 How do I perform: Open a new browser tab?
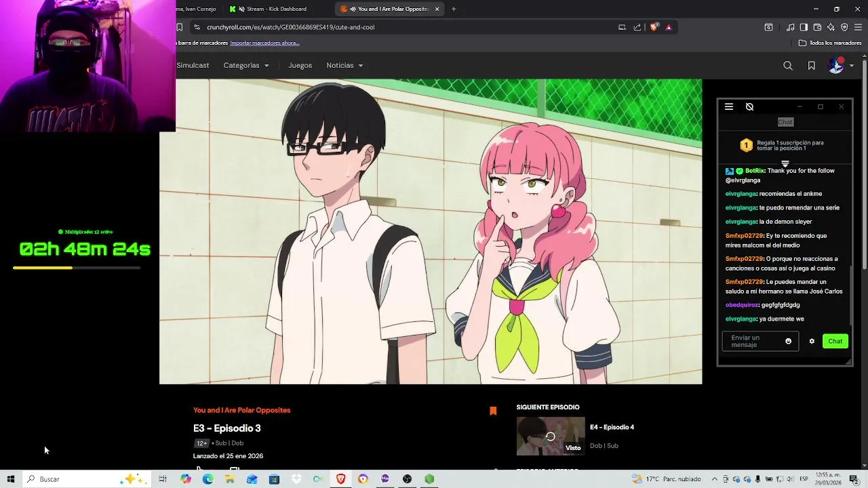pyautogui.click(x=454, y=9)
